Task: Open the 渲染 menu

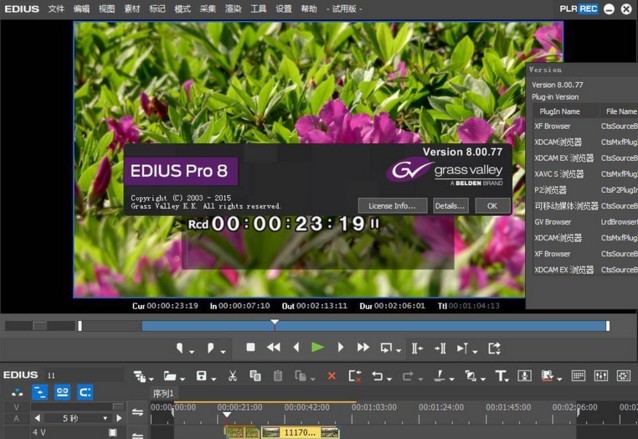Action: pyautogui.click(x=233, y=9)
